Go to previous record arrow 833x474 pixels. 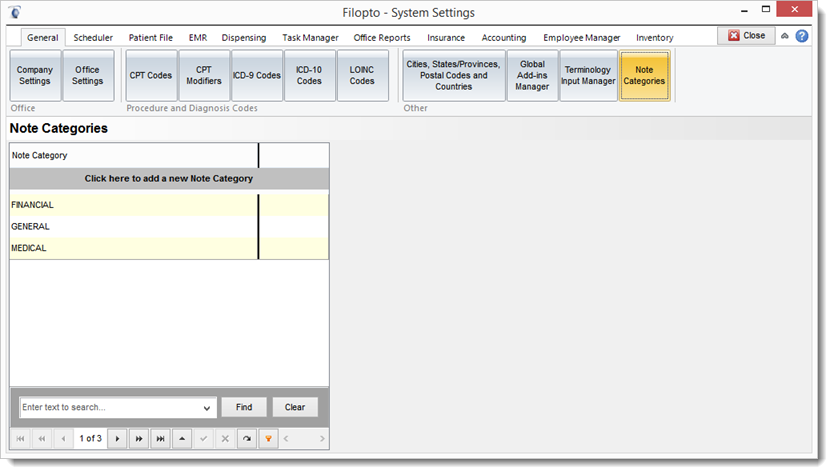coord(64,439)
